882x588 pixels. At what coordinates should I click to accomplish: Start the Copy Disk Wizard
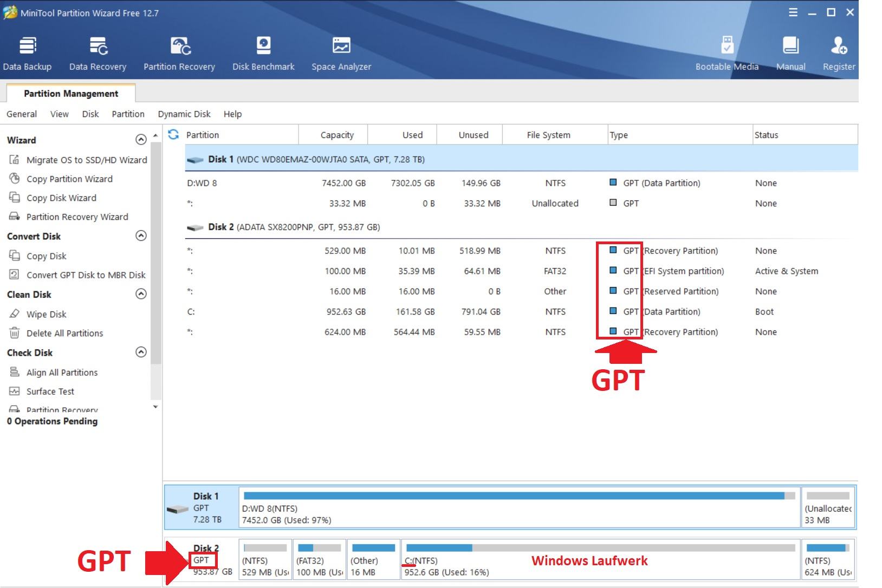(53, 198)
